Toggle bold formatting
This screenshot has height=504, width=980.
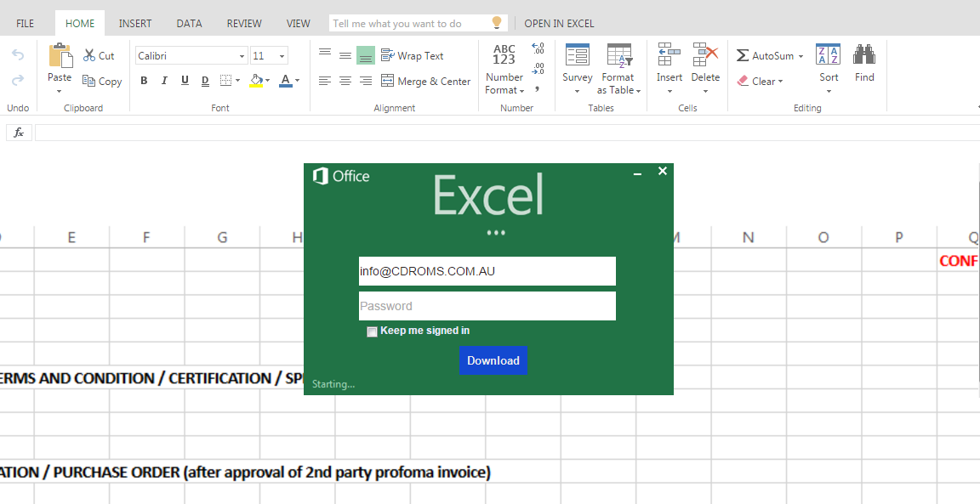[x=144, y=81]
